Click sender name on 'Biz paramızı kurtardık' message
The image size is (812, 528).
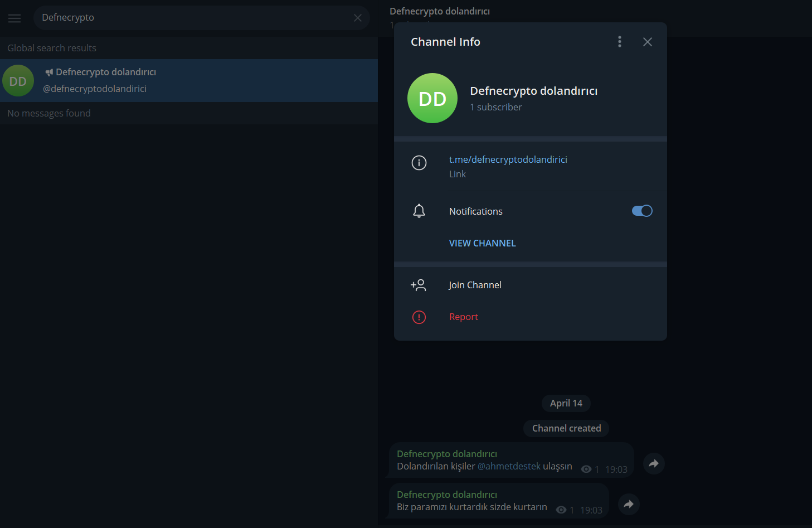tap(447, 495)
